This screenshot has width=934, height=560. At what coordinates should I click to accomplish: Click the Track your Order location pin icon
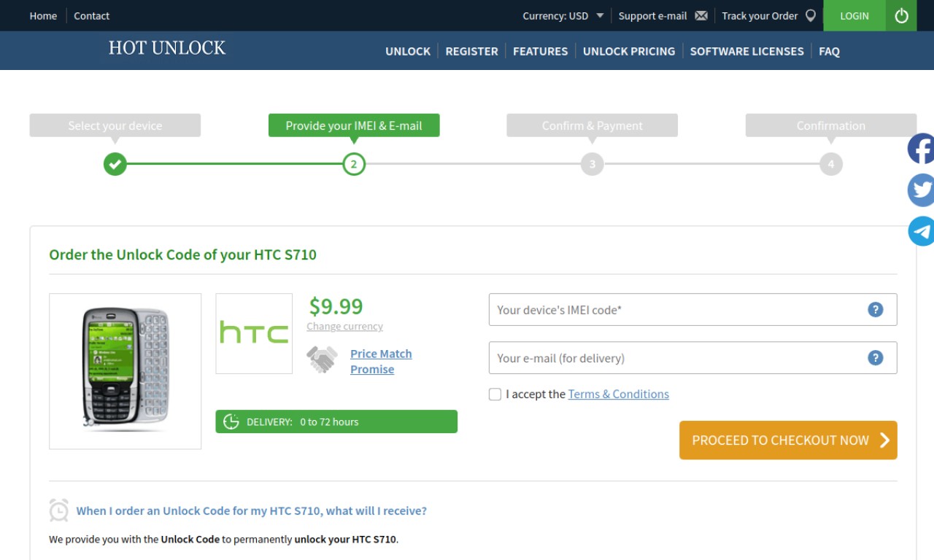click(x=810, y=15)
